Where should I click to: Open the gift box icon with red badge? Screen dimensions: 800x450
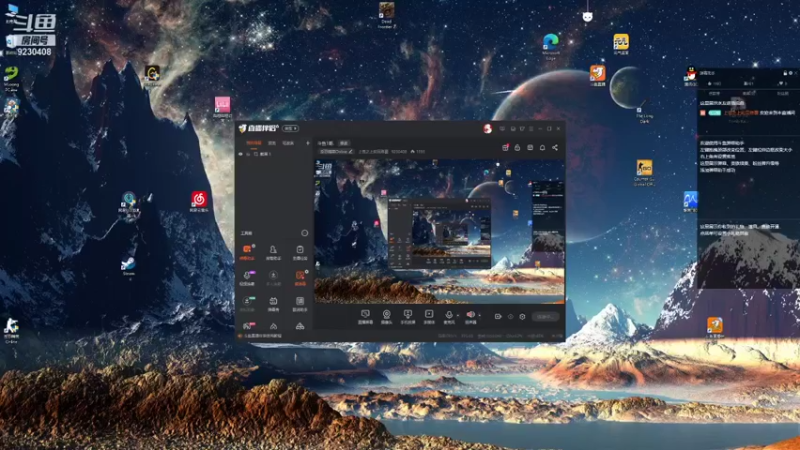pos(505,147)
